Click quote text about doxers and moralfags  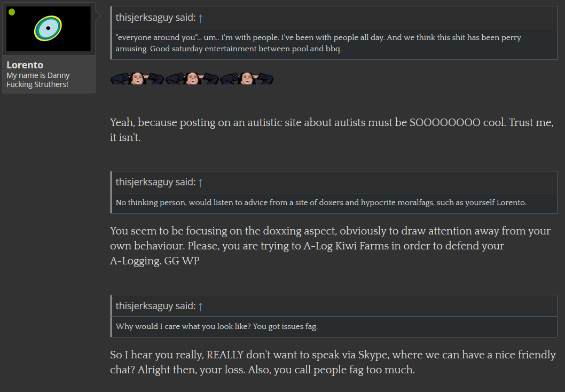pos(321,202)
